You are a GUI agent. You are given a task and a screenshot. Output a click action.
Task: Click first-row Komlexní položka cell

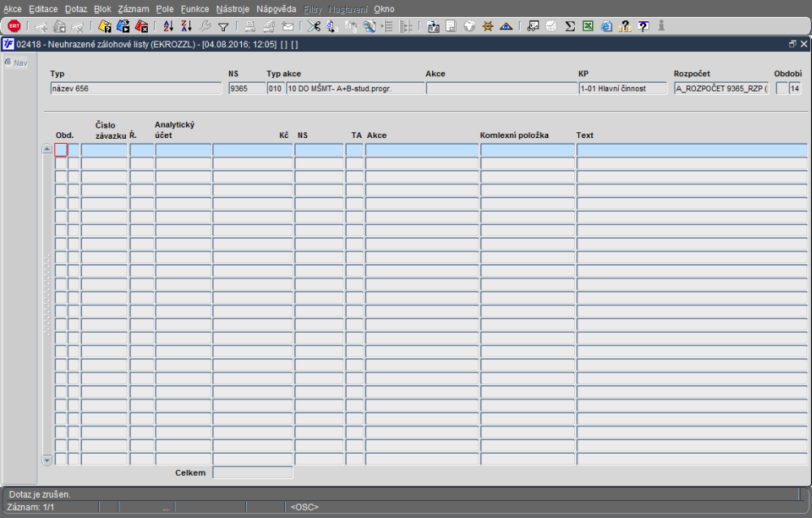527,149
